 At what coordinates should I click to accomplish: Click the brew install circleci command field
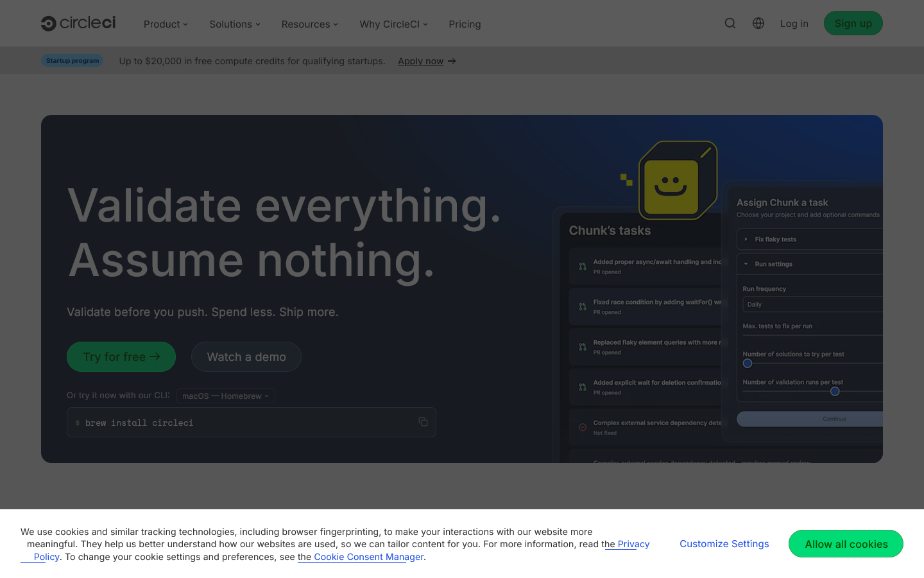pyautogui.click(x=251, y=422)
